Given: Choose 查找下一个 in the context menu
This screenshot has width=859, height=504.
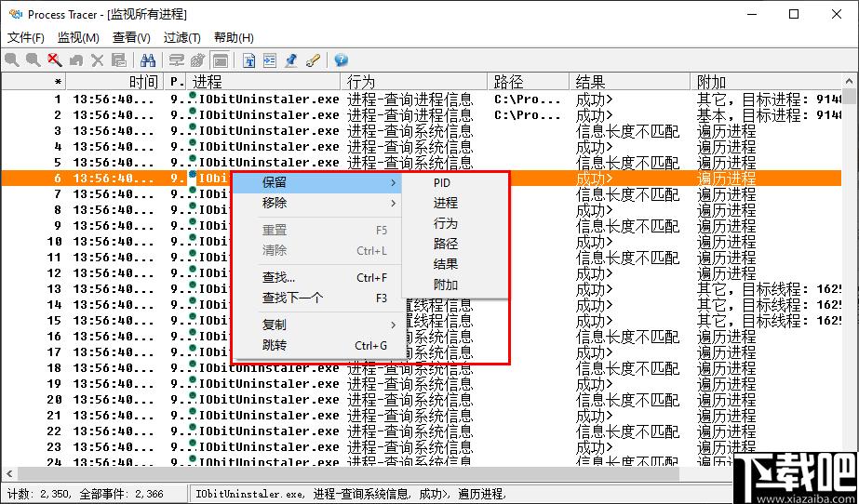Looking at the screenshot, I should (x=317, y=298).
